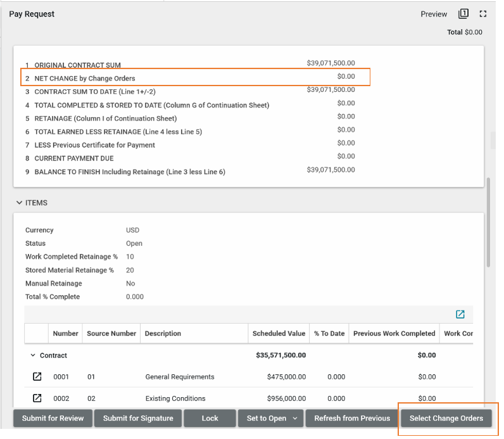Image resolution: width=504 pixels, height=439 pixels.
Task: Open Existing Conditions row detail icon
Action: (37, 398)
